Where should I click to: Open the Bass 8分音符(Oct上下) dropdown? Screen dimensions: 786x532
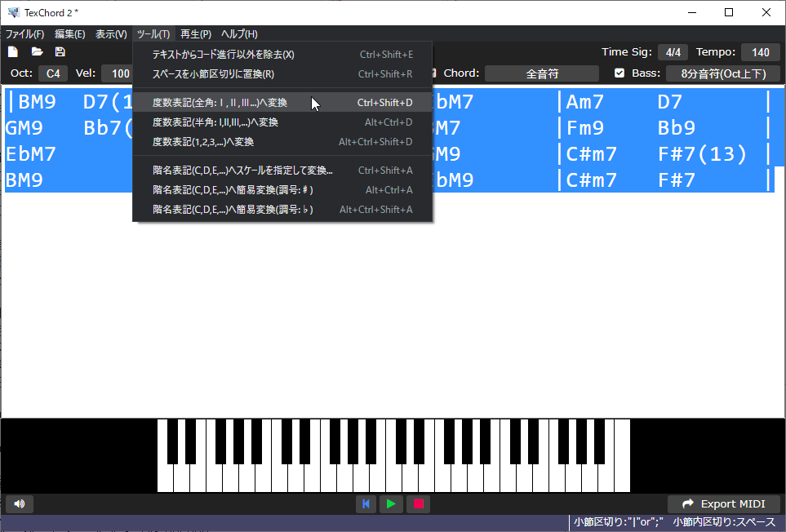pos(723,73)
